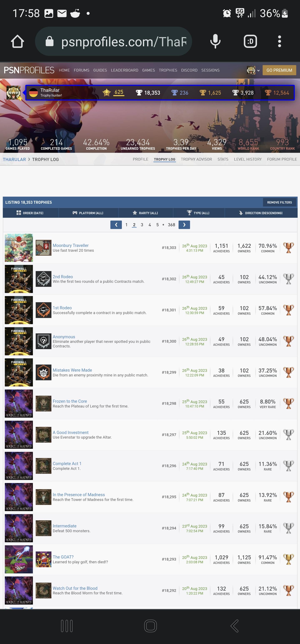Click the Remove Filters button
This screenshot has width=300, height=644.
click(280, 202)
